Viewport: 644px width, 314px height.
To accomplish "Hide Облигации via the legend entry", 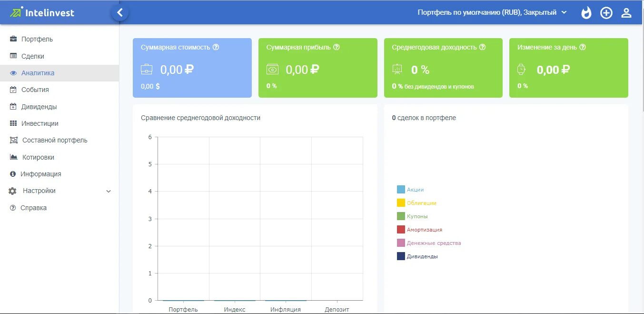I will pyautogui.click(x=420, y=203).
